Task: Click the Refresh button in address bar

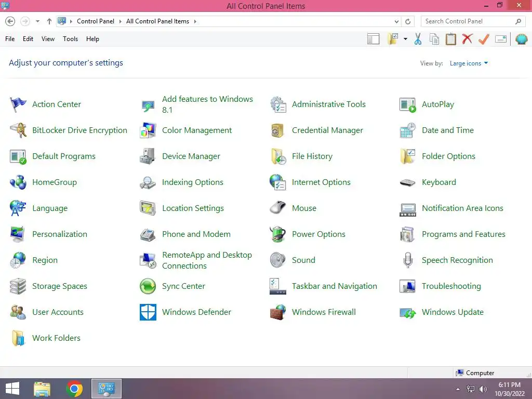Action: click(408, 21)
